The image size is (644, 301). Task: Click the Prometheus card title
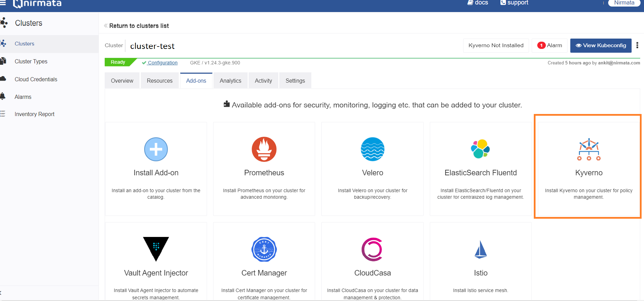point(264,173)
